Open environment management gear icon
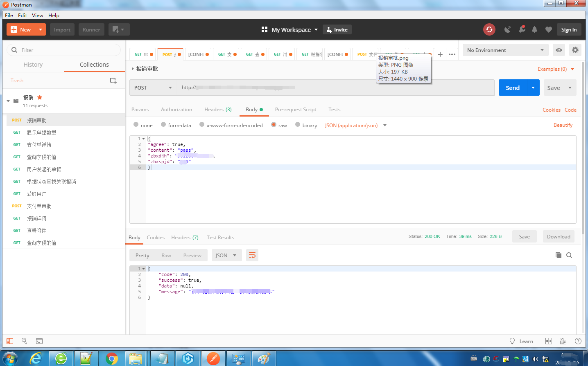 tap(575, 50)
